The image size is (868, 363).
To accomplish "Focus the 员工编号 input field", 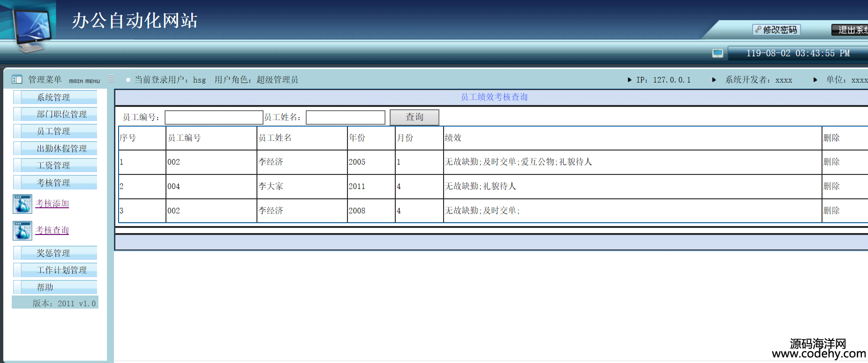I will pos(214,117).
